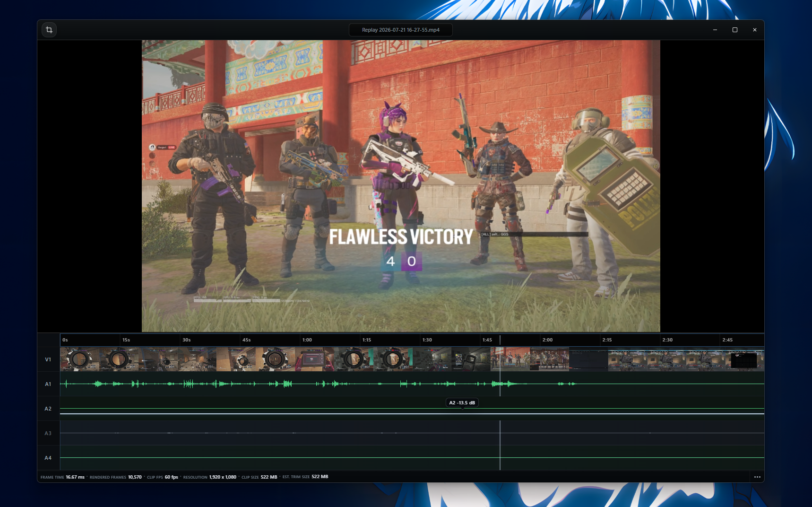Toggle the A3 audio track label
Screen dimensions: 812x507
click(48, 433)
